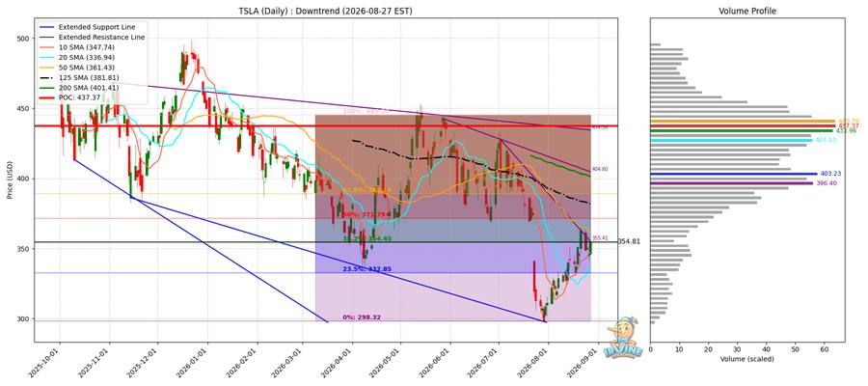Click the 'Price (USD)' axis label
Viewport: 868px width, 386px height.
[8, 179]
